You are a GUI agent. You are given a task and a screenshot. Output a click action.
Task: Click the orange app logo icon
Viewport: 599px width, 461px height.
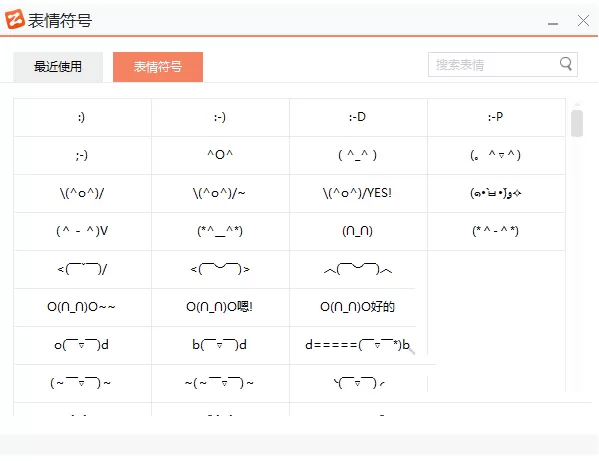click(15, 19)
